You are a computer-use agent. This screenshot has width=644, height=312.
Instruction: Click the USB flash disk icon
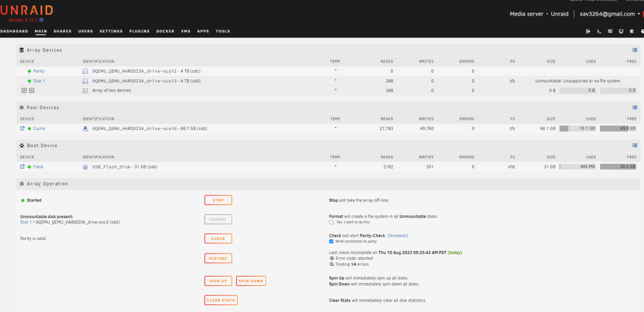[86, 167]
